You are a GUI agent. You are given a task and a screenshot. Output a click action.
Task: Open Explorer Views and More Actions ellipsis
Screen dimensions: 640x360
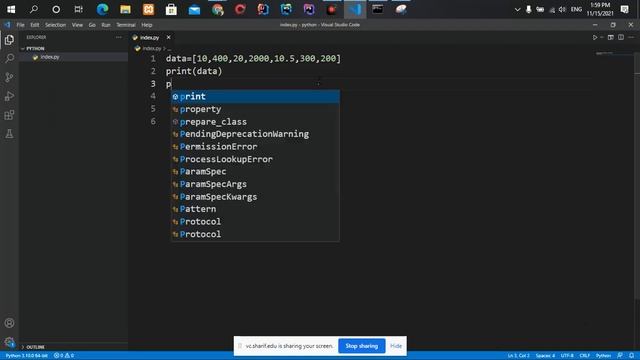click(119, 37)
